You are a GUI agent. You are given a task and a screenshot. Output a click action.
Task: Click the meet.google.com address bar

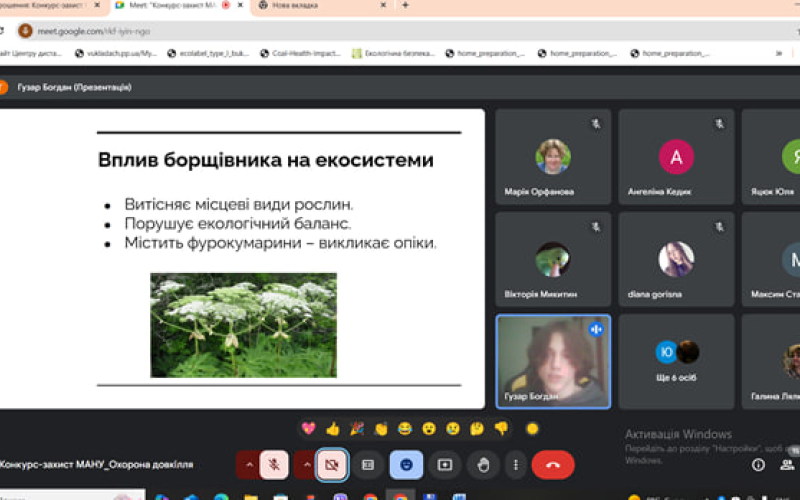408,31
